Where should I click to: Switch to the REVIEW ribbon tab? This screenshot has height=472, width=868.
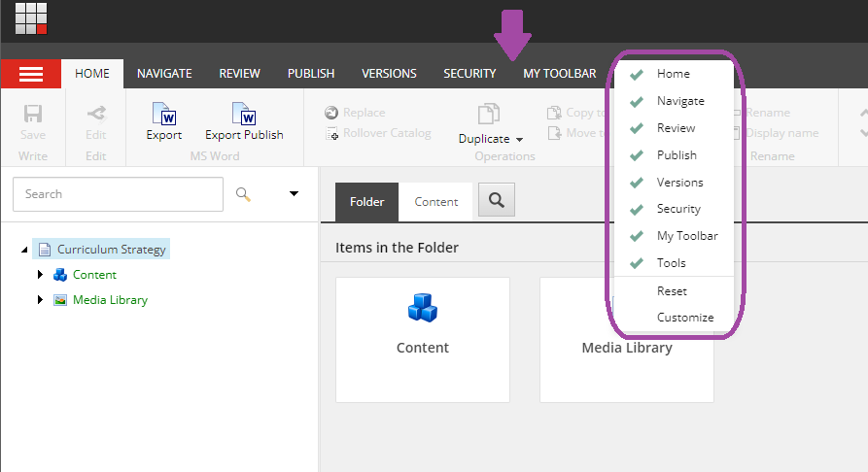[240, 74]
